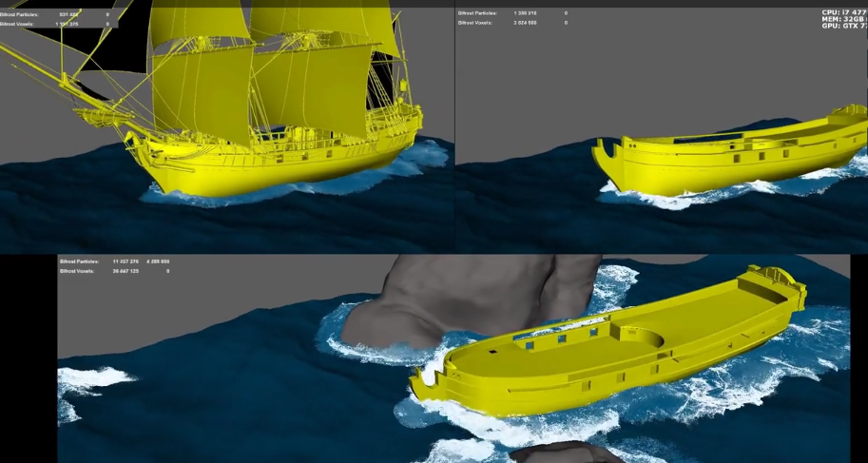Click the GPU GTX info text
The width and height of the screenshot is (868, 463).
[844, 26]
